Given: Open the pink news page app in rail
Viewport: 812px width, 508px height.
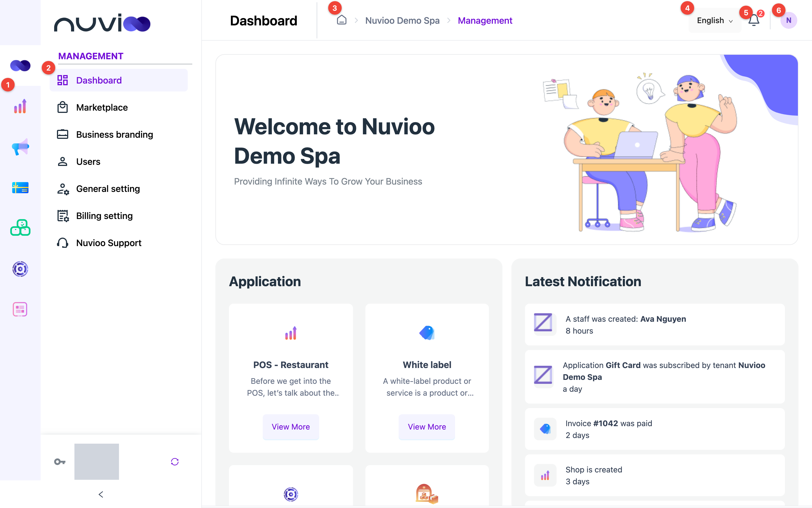Looking at the screenshot, I should click(20, 309).
